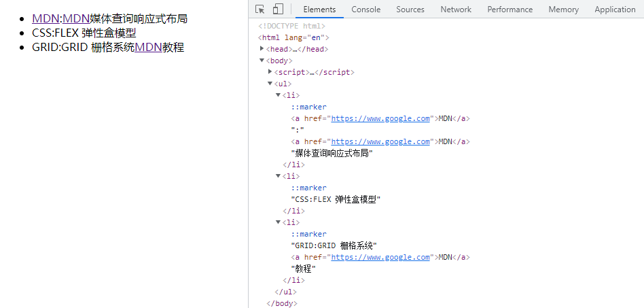The image size is (644, 308).
Task: Select the html lang="en" node
Action: pyautogui.click(x=293, y=37)
